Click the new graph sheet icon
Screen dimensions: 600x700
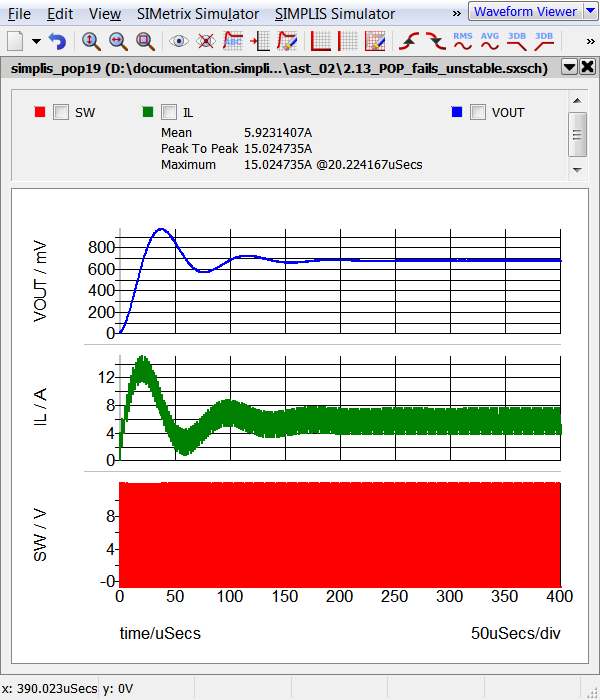pyautogui.click(x=15, y=41)
